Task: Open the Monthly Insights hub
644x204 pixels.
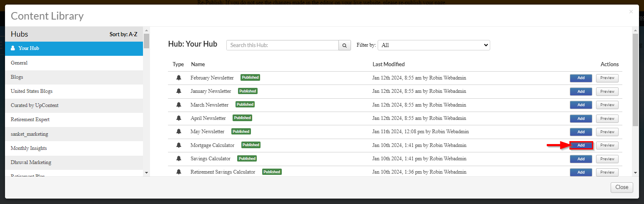Action: [x=74, y=148]
